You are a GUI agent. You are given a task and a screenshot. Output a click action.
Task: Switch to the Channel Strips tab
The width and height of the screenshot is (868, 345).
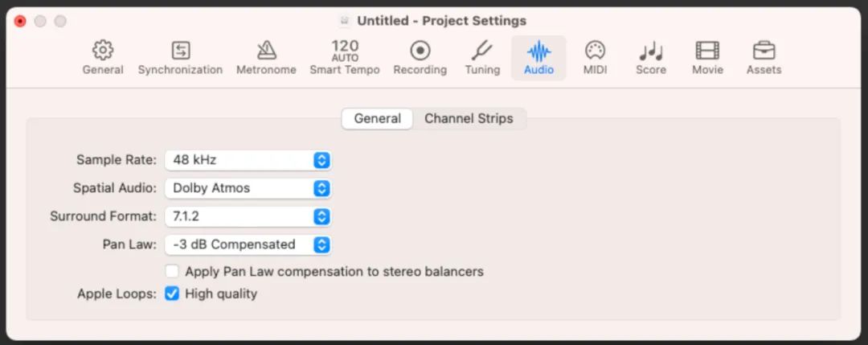coord(469,118)
